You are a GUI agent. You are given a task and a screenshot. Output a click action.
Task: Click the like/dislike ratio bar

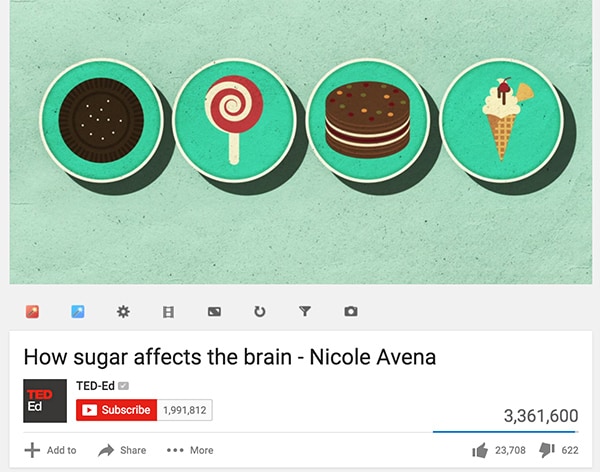(x=505, y=432)
